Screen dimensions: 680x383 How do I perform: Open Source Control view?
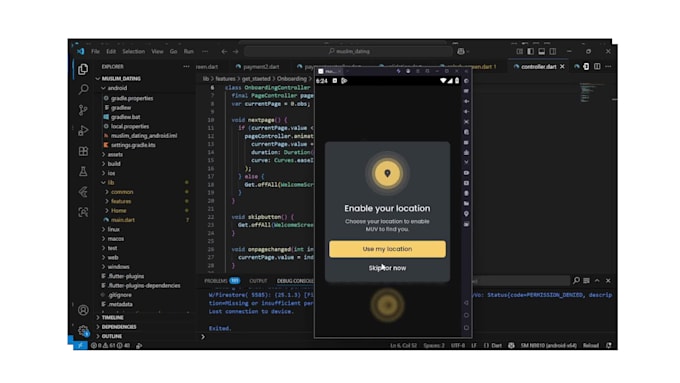pos(83,110)
